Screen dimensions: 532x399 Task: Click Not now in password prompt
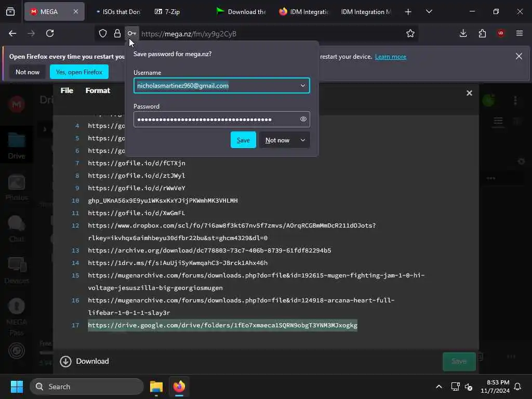coord(277,140)
